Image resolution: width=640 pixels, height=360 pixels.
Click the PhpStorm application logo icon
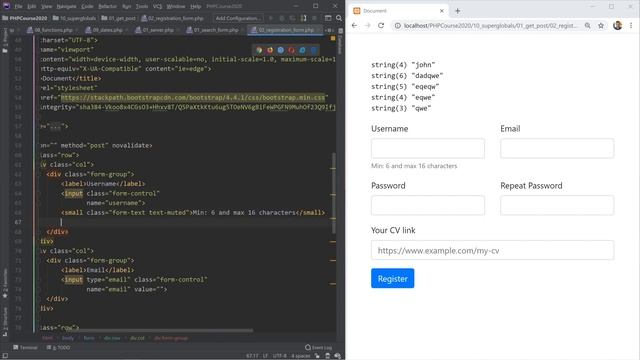click(6, 6)
